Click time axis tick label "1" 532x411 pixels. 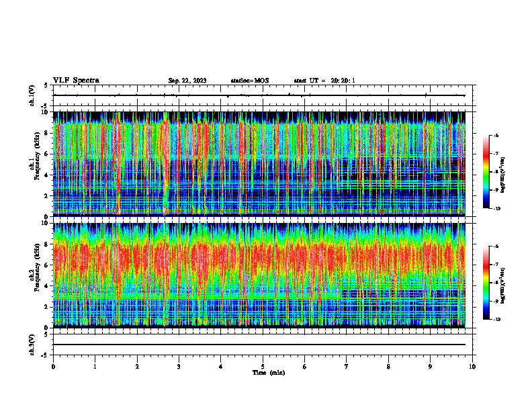point(95,367)
